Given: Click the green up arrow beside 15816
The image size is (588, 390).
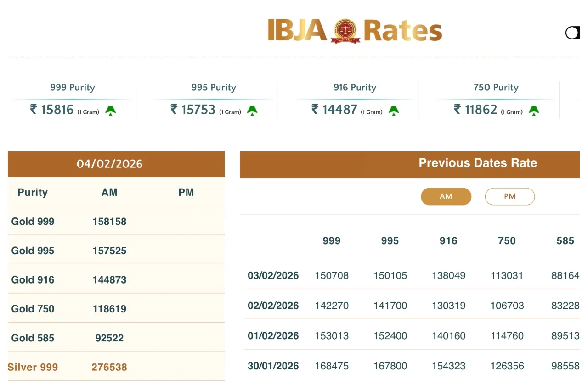Looking at the screenshot, I should [x=110, y=110].
